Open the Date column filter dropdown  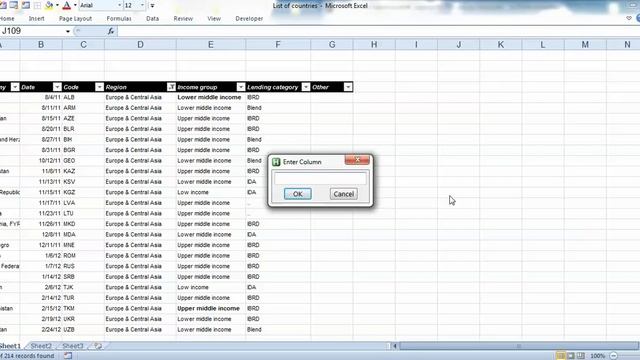click(x=57, y=87)
